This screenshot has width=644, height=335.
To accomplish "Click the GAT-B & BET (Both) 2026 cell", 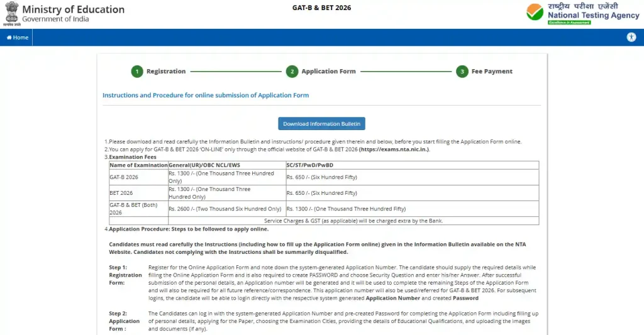I will click(x=133, y=209).
